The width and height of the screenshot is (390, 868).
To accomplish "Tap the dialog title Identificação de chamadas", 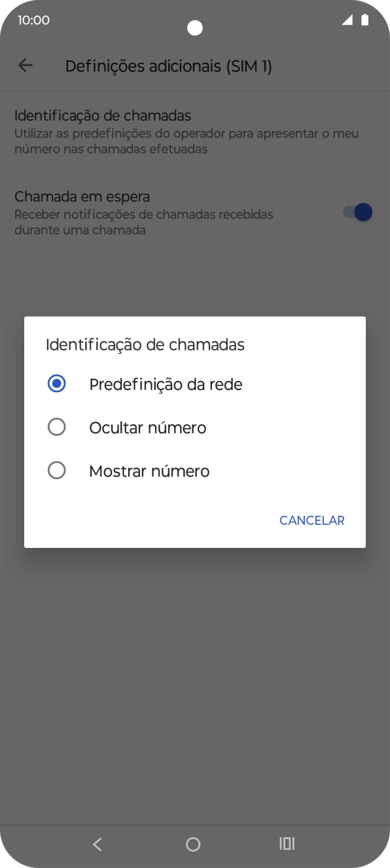I will tap(145, 344).
